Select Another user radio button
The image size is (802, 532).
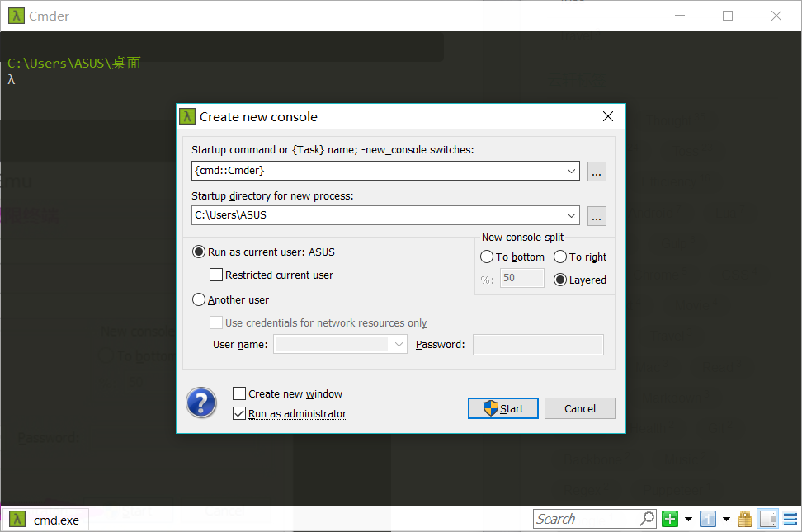[199, 299]
